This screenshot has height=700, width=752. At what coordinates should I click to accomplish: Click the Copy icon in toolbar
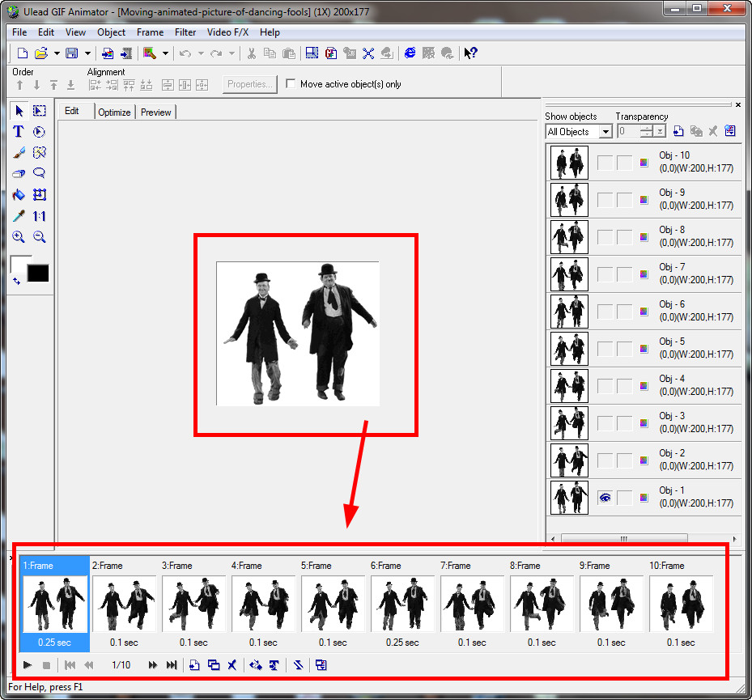tap(270, 53)
